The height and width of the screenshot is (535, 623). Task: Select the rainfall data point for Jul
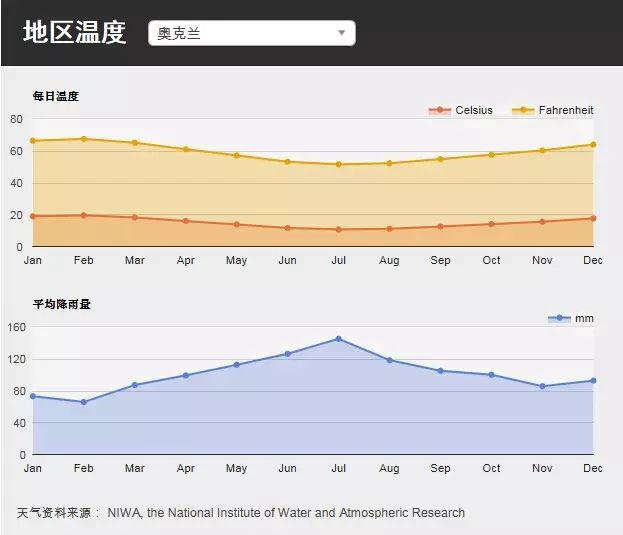click(x=339, y=339)
